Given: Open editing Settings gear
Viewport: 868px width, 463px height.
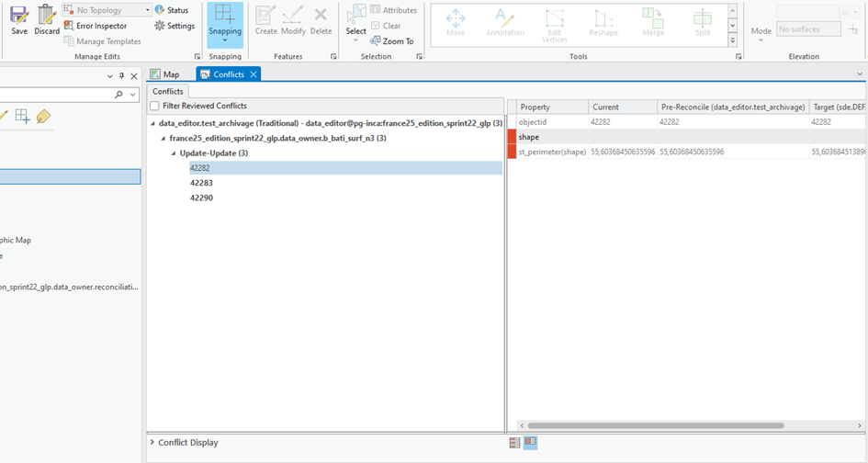Looking at the screenshot, I should (175, 26).
